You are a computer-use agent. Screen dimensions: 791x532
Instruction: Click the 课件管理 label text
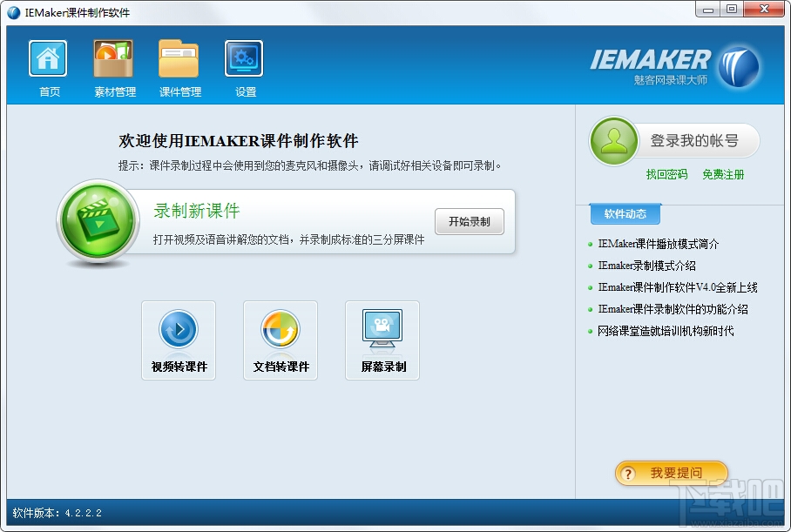tap(180, 91)
